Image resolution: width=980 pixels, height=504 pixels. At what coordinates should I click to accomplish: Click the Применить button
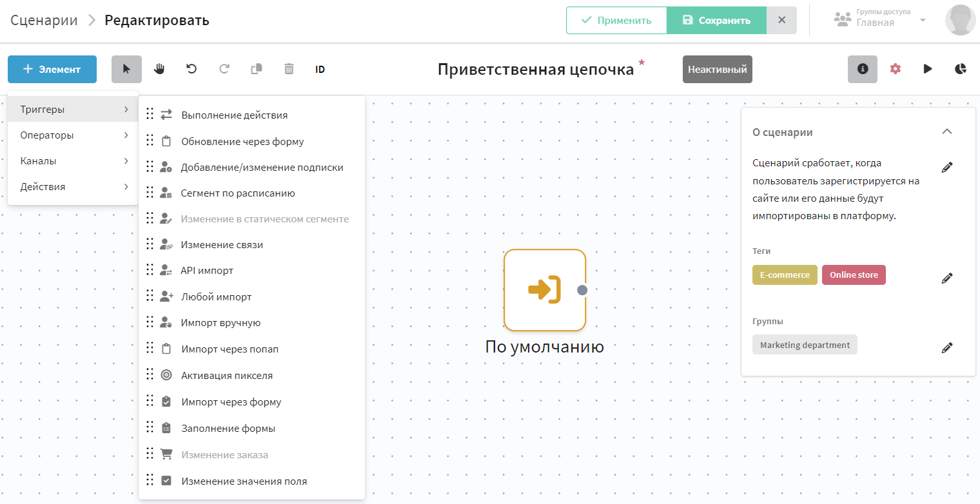616,20
